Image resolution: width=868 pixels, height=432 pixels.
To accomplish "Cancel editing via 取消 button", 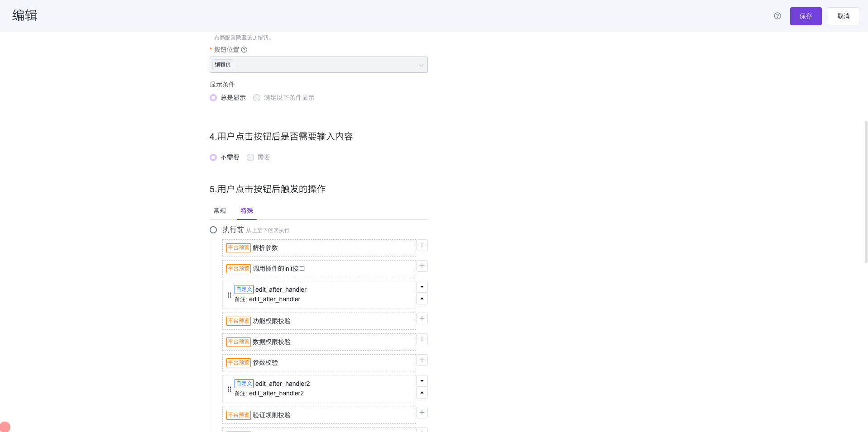I will [843, 16].
